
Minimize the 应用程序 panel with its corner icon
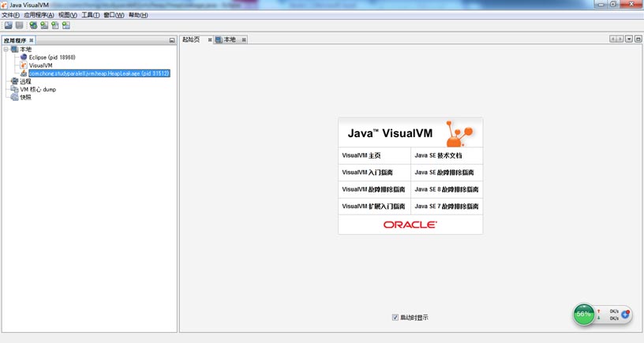[x=172, y=40]
